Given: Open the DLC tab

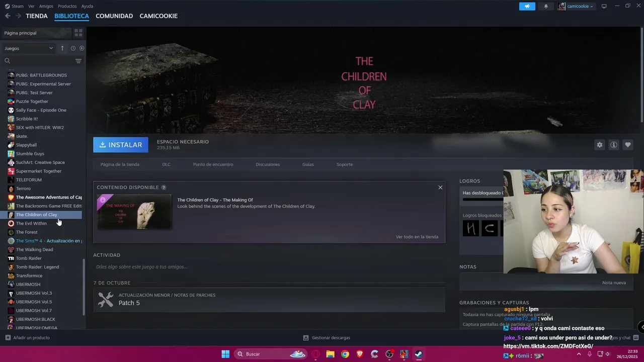Looking at the screenshot, I should [166, 164].
